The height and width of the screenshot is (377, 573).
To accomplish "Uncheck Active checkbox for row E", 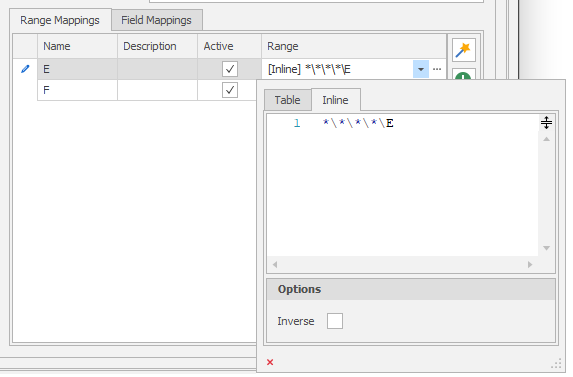I will pyautogui.click(x=230, y=69).
